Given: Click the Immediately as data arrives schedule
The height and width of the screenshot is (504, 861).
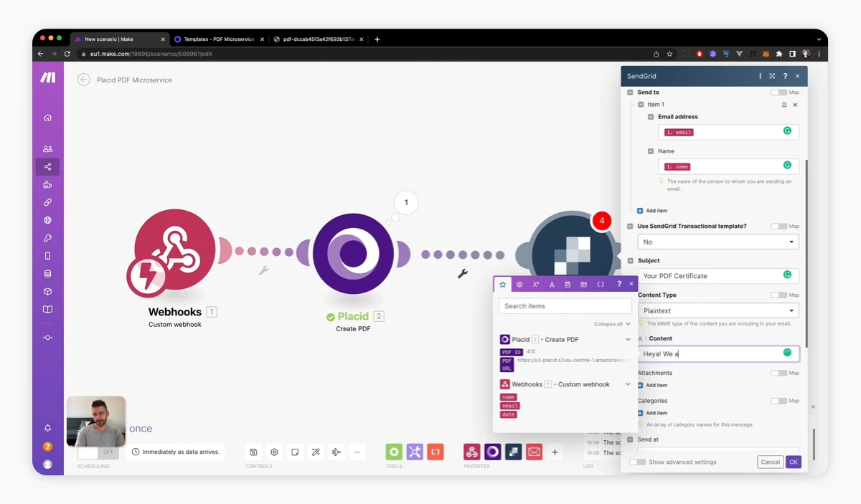Looking at the screenshot, I should [177, 452].
